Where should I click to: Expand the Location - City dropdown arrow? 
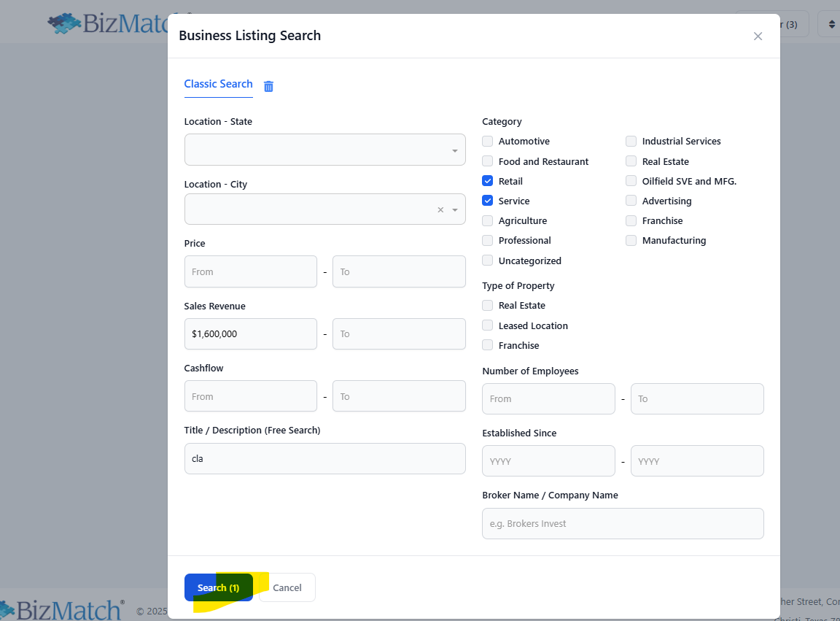pos(455,210)
